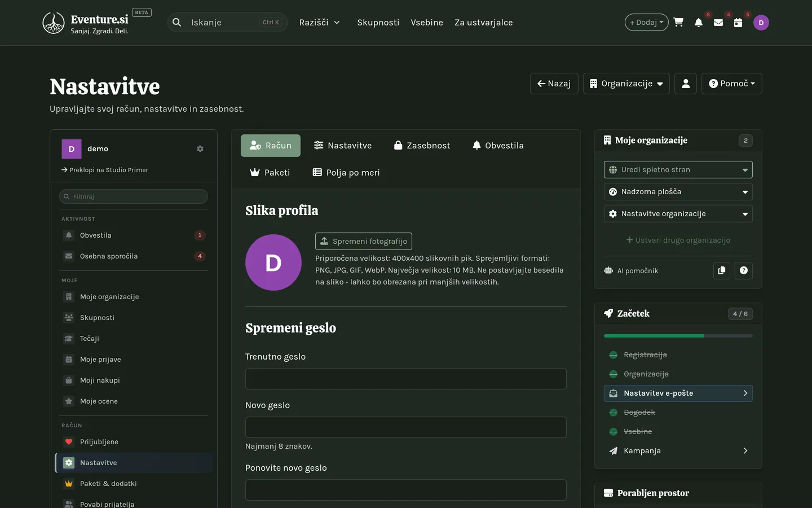The height and width of the screenshot is (508, 812).
Task: Open the purple D avatar menu
Action: pyautogui.click(x=761, y=23)
